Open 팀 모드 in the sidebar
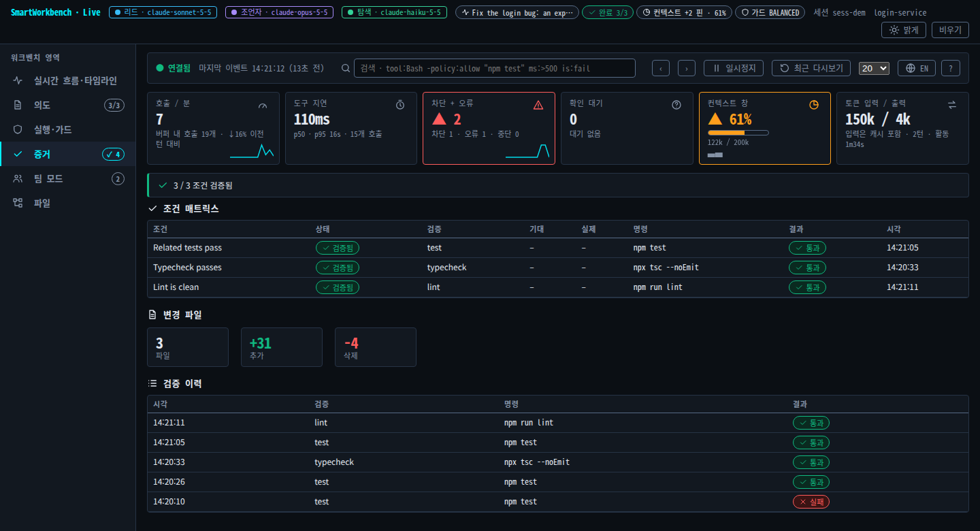 point(68,178)
